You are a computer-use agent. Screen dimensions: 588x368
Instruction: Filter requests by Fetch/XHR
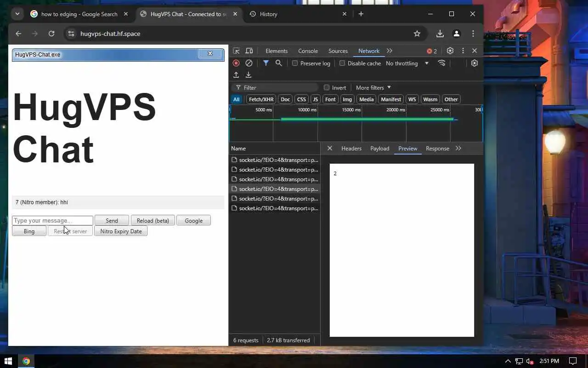(261, 99)
